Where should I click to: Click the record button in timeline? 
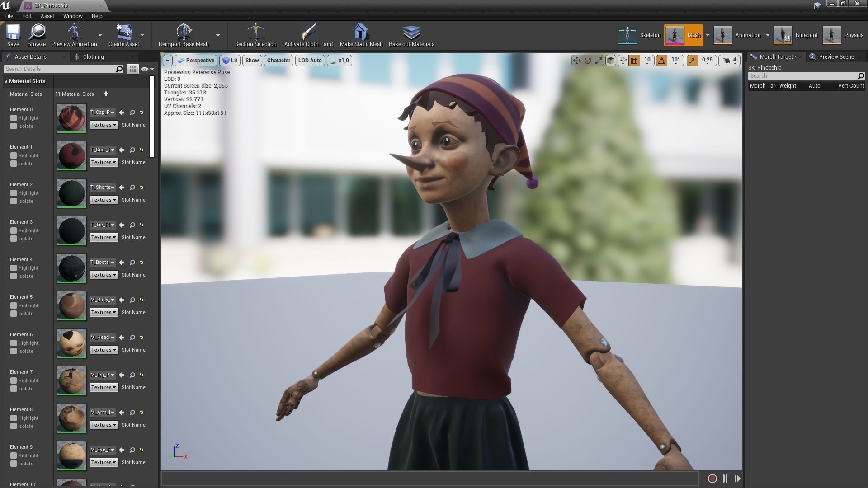[712, 479]
